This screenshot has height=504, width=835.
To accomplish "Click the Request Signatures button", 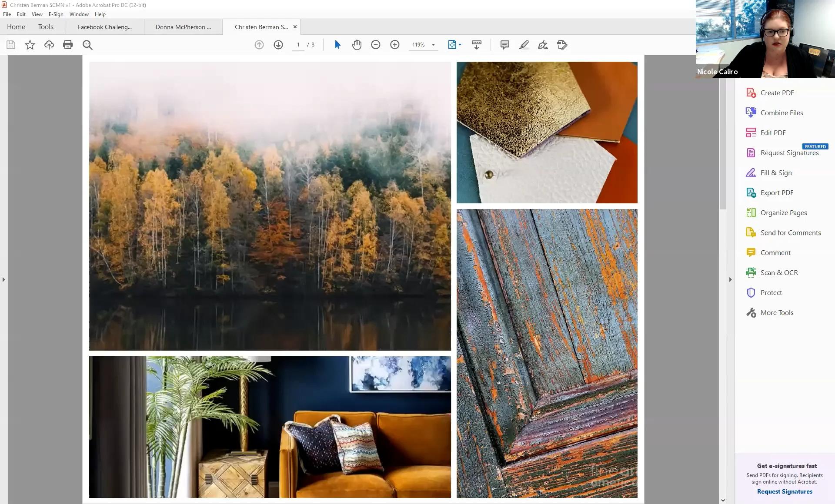I will pos(784,491).
